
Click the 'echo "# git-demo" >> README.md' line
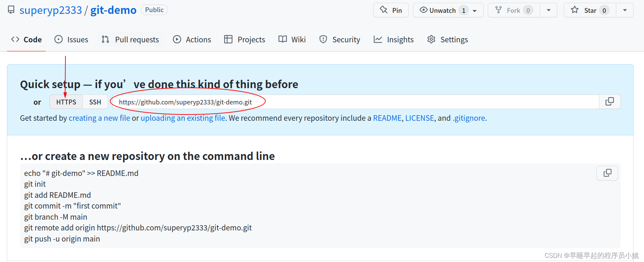point(81,173)
